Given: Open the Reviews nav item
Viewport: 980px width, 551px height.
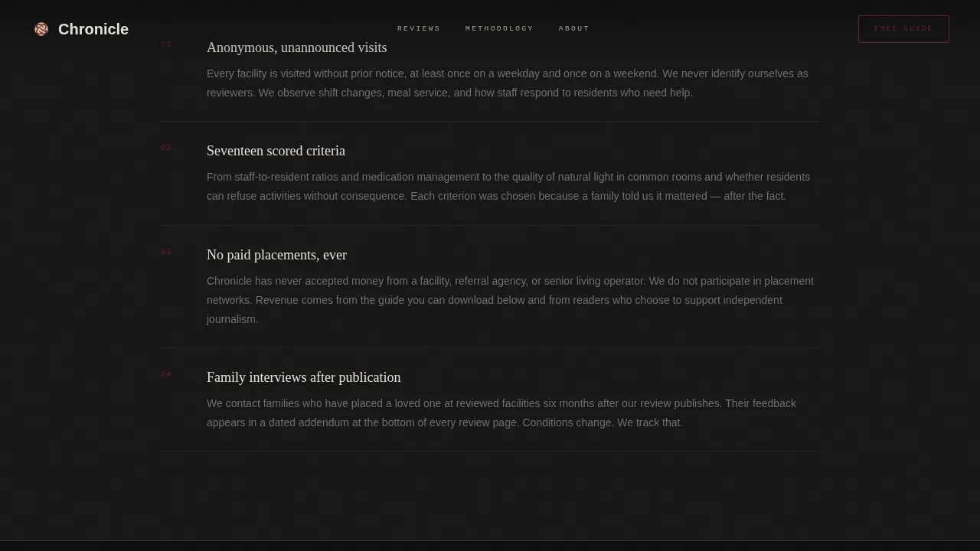Looking at the screenshot, I should click(x=419, y=28).
